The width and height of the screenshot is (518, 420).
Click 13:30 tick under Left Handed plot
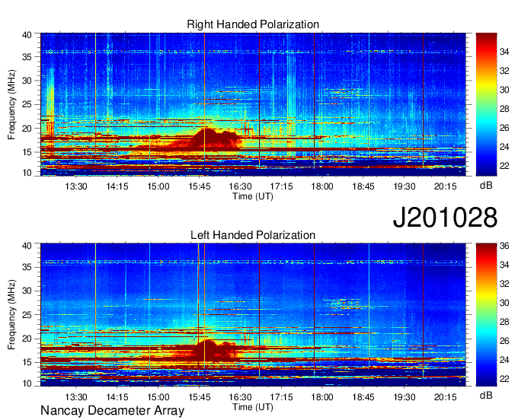[x=76, y=396]
